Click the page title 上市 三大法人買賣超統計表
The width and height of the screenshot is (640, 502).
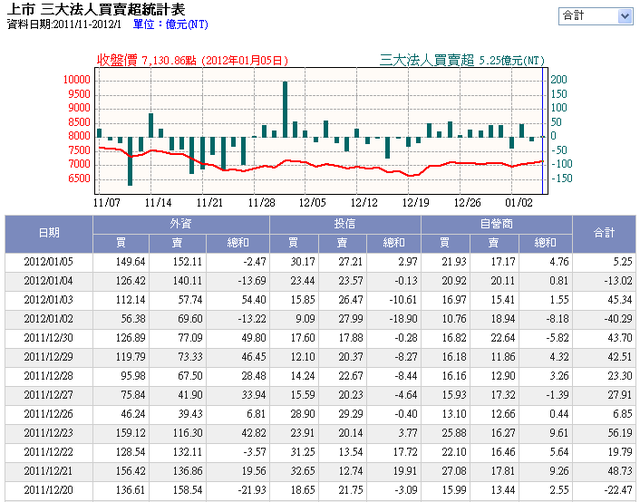pyautogui.click(x=96, y=9)
